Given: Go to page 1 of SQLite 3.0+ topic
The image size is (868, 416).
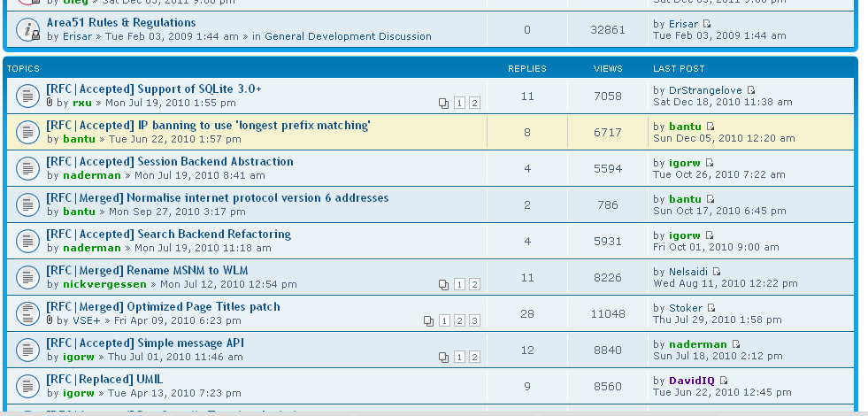Looking at the screenshot, I should [x=459, y=103].
